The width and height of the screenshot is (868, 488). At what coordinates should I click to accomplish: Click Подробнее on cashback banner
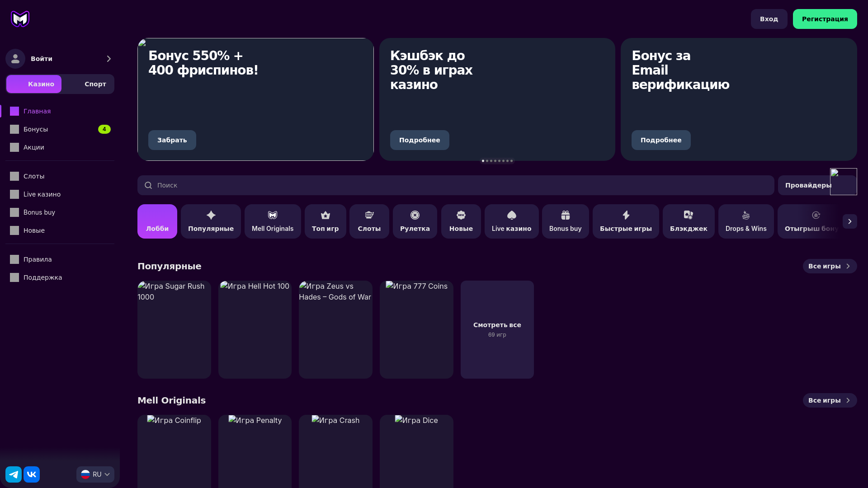pyautogui.click(x=420, y=140)
